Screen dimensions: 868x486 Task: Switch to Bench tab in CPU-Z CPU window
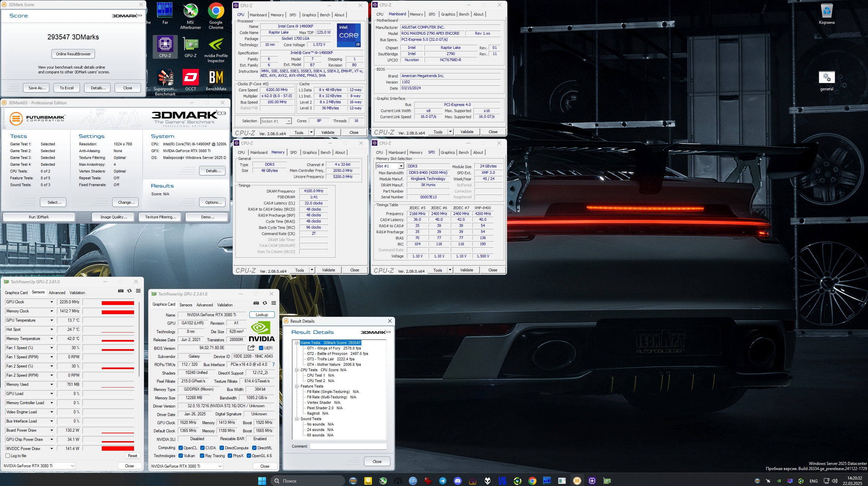325,15
